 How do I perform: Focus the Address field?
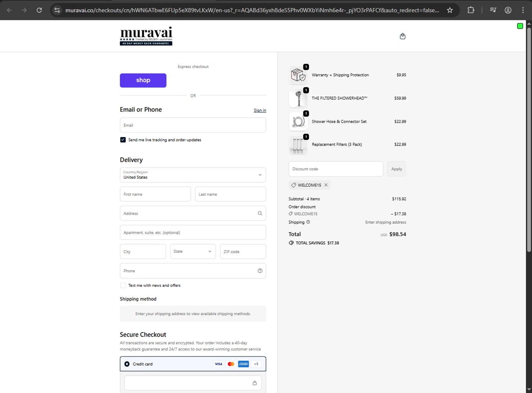tap(193, 213)
